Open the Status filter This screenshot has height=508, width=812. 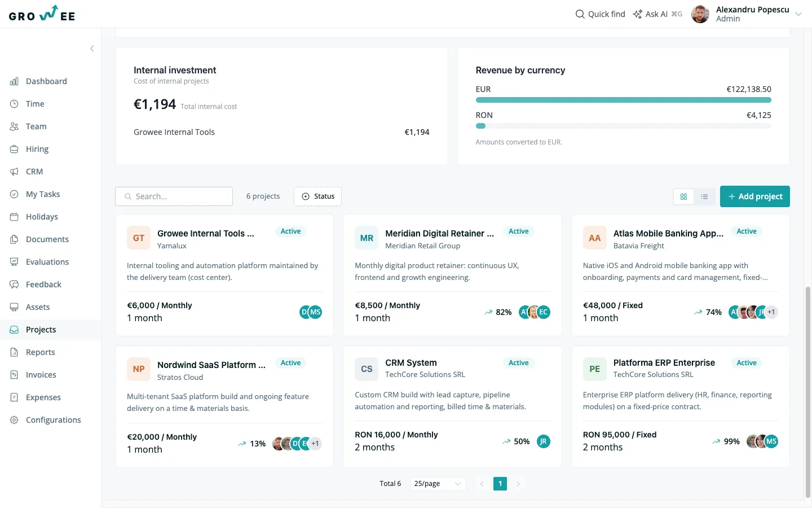[x=318, y=196]
